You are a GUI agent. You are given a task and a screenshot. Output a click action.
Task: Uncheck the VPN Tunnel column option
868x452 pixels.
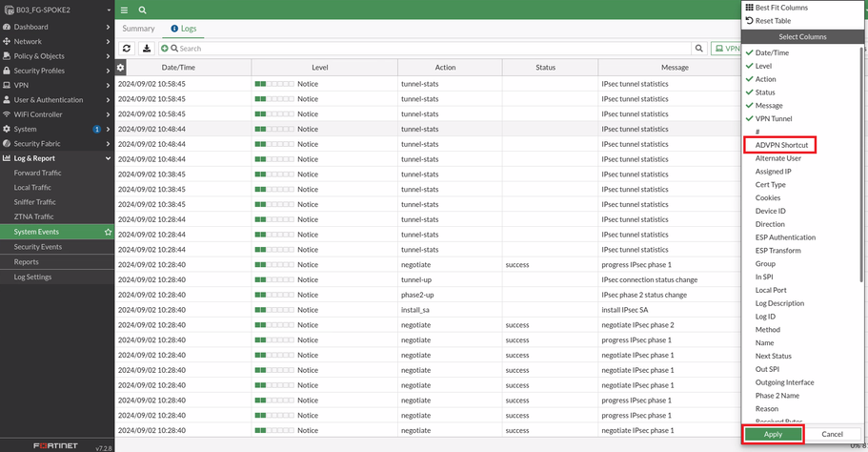click(x=773, y=119)
